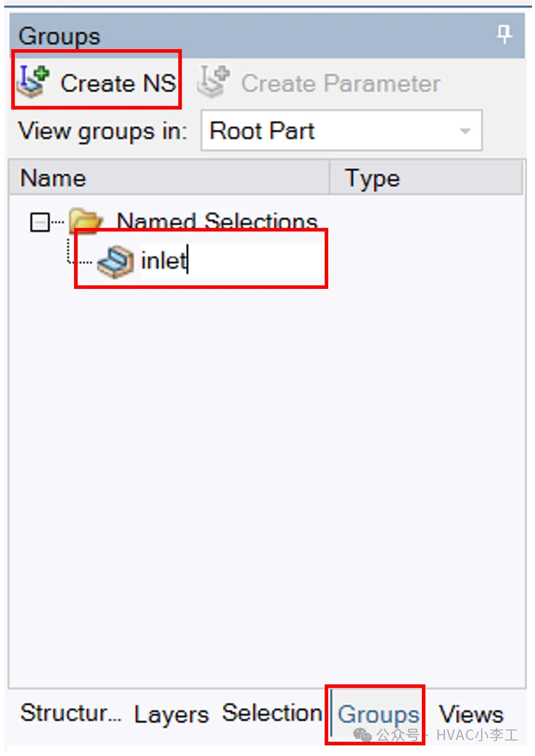Select the Named Selections tree item
This screenshot has height=756, width=535.
pos(217,221)
